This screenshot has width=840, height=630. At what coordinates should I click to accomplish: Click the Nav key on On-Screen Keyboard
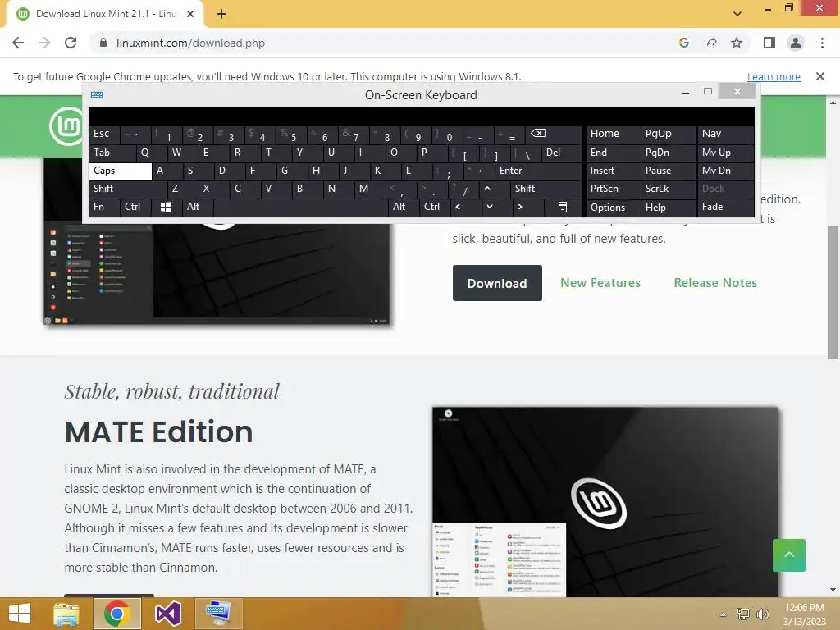[725, 134]
